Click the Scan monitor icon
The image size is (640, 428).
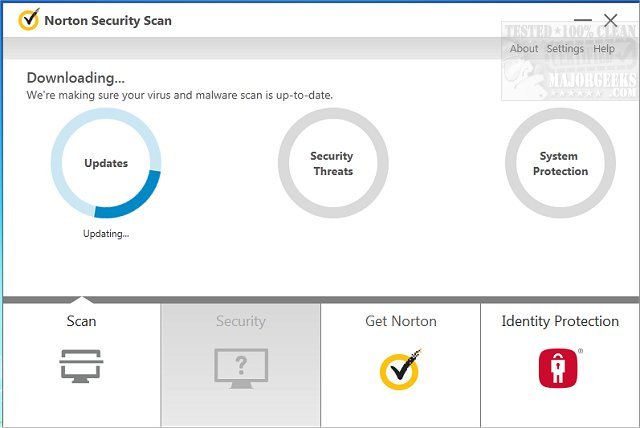pos(81,367)
